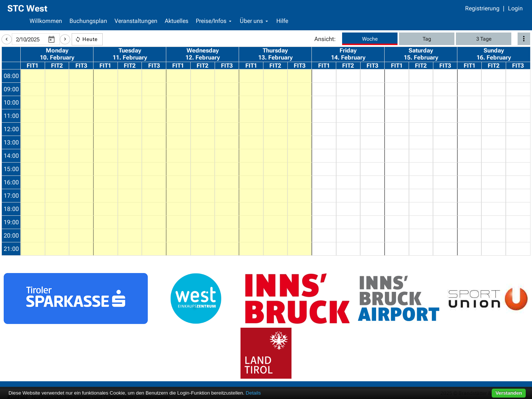Viewport: 532px width, 399px height.
Task: Select Wednesday 12. February column header
Action: click(x=202, y=54)
